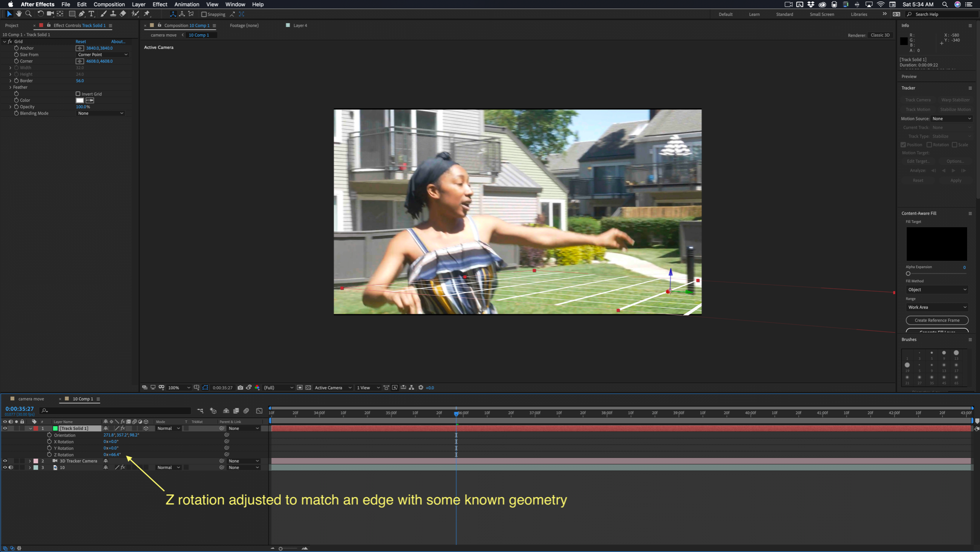This screenshot has height=552, width=980.
Task: Open the Grid color swatch
Action: [x=80, y=100]
